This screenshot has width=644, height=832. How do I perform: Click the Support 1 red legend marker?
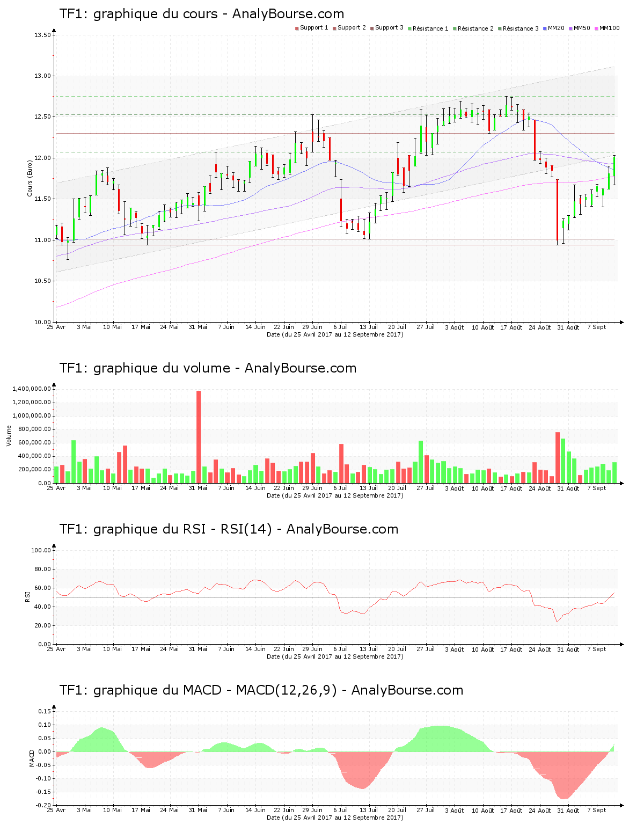(297, 28)
